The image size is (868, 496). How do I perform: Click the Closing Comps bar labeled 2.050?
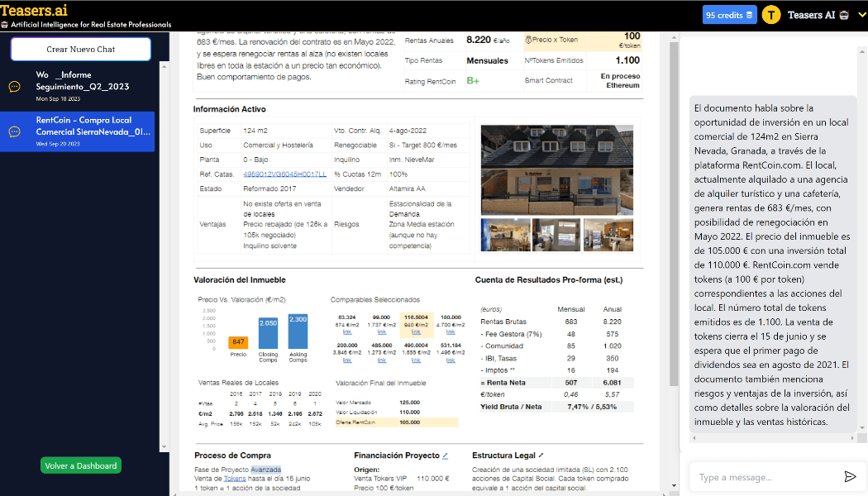(268, 333)
